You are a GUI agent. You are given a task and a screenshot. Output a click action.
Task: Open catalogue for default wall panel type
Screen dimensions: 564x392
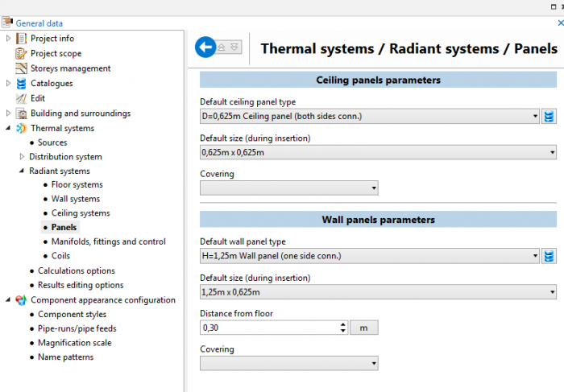549,256
